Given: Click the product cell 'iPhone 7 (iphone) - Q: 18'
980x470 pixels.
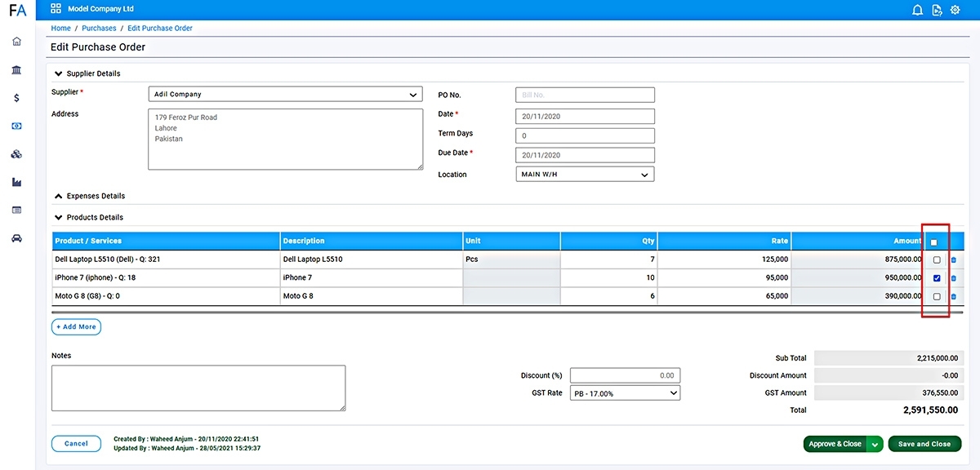Looking at the screenshot, I should [x=166, y=278].
